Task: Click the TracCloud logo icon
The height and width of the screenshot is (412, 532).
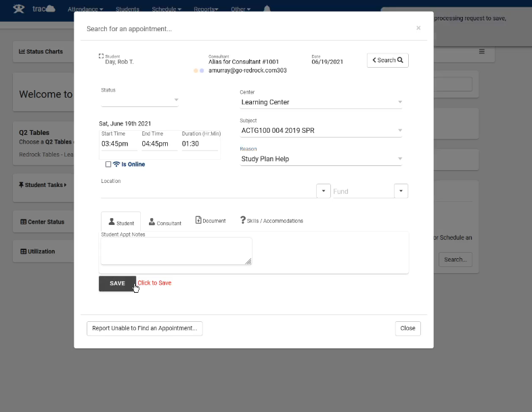Action: [19, 9]
